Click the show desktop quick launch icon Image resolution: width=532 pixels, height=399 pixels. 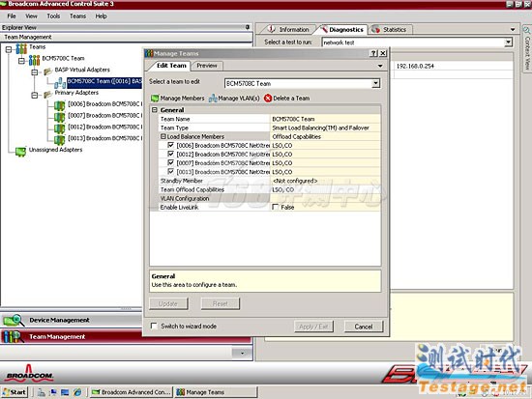[65, 392]
